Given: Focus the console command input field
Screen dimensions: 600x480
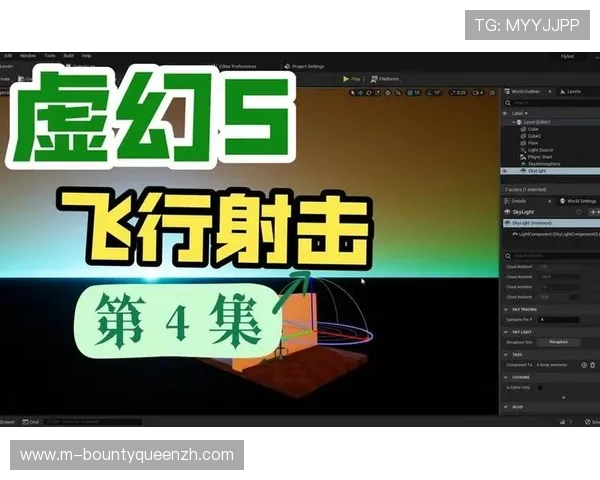Looking at the screenshot, I should coord(94,422).
